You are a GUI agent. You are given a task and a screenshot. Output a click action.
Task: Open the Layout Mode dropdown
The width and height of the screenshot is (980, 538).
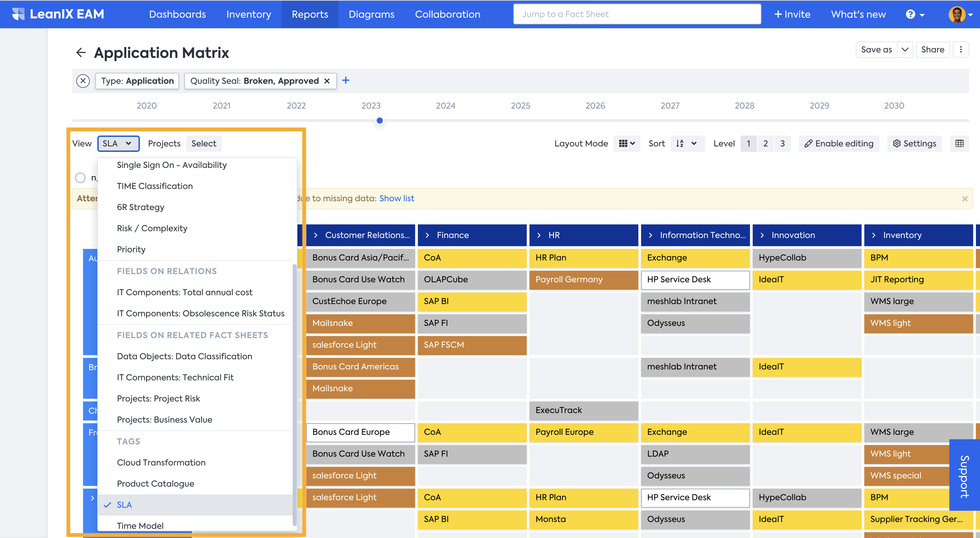click(626, 143)
